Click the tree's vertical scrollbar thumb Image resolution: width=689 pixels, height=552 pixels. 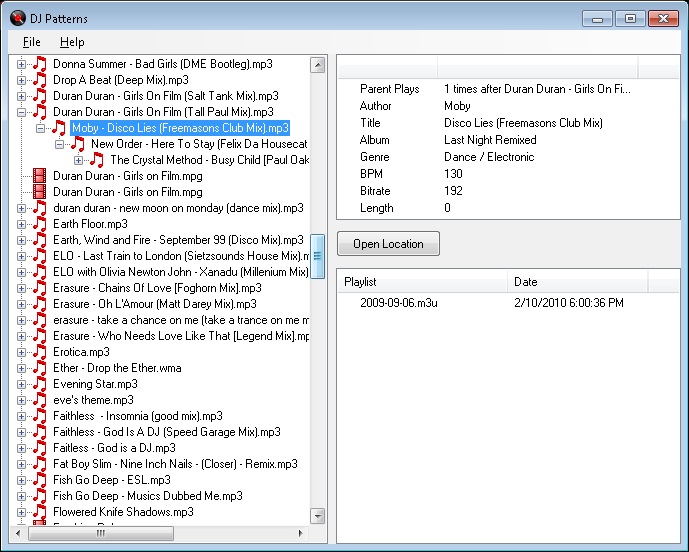tap(317, 256)
